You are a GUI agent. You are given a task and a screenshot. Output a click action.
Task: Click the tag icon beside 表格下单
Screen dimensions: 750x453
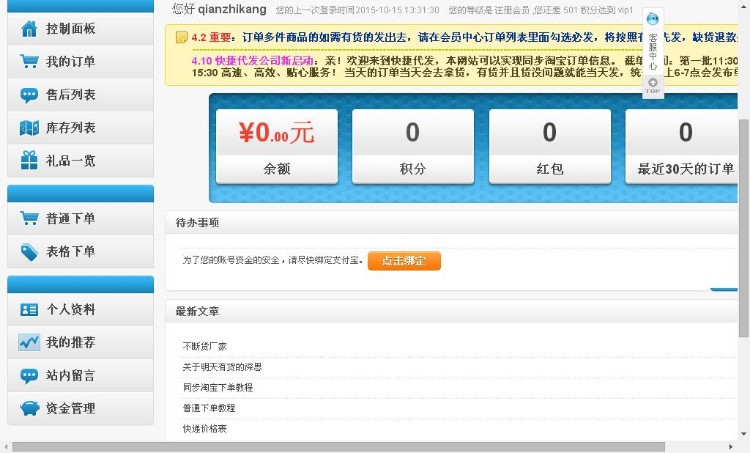[29, 252]
